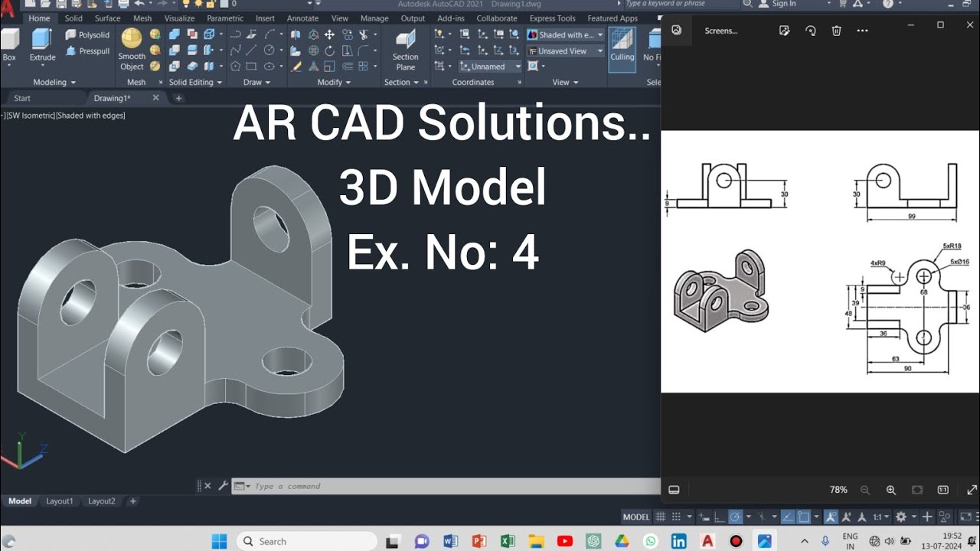The image size is (980, 551).
Task: Toggle the drawing grid display in status bar
Action: (x=661, y=517)
